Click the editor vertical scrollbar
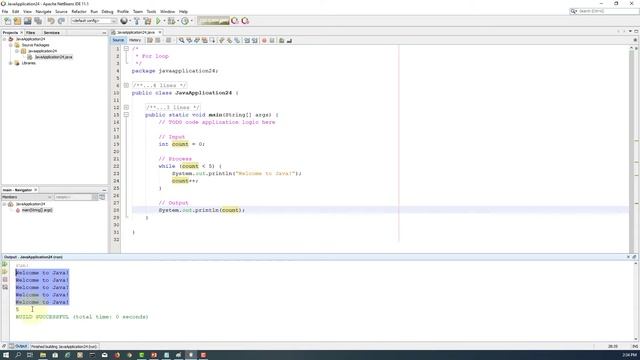 tap(631, 149)
